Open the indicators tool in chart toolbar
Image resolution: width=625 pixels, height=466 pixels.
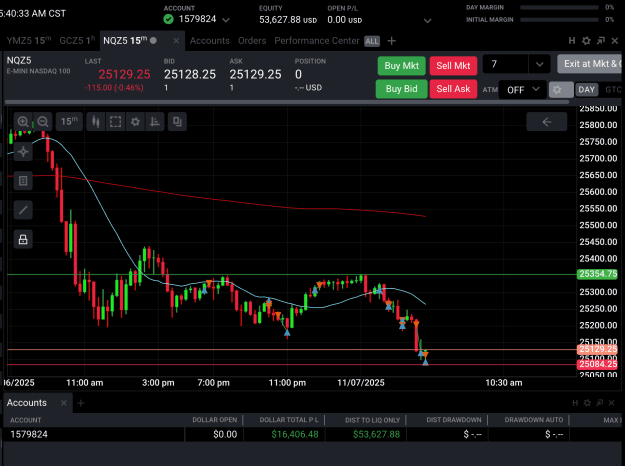(x=155, y=122)
